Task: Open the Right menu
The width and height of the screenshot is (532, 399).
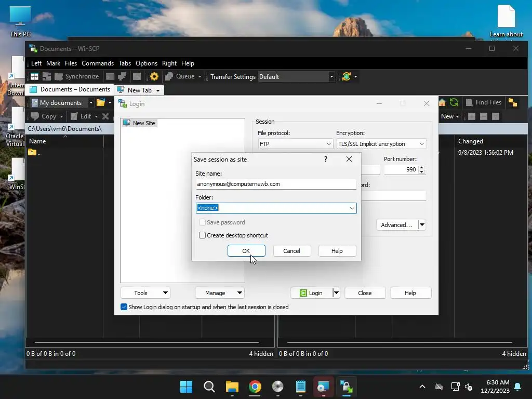Action: coord(169,63)
